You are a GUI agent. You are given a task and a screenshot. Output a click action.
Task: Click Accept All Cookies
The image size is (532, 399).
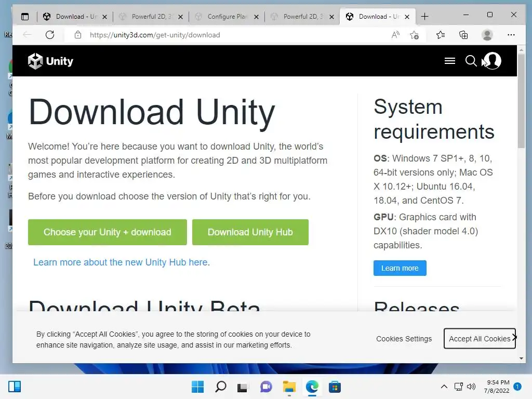click(x=480, y=339)
